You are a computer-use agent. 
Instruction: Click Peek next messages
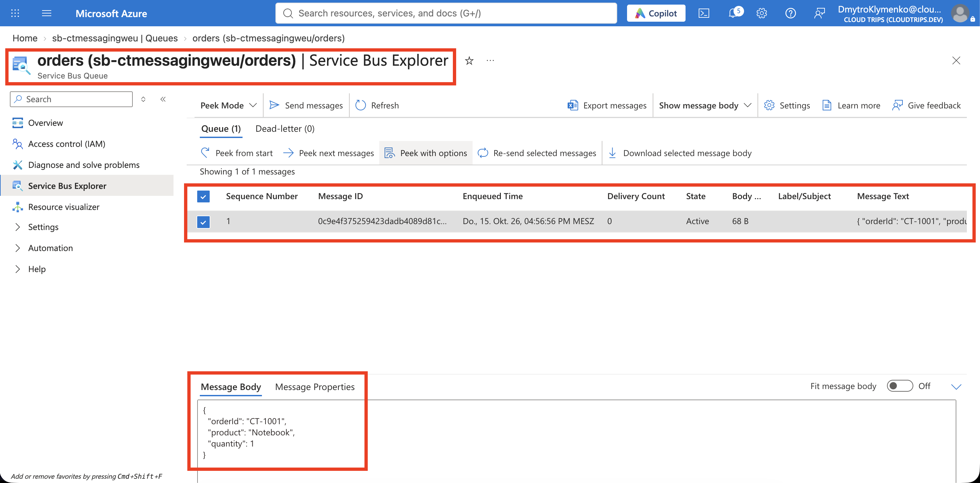(x=328, y=153)
